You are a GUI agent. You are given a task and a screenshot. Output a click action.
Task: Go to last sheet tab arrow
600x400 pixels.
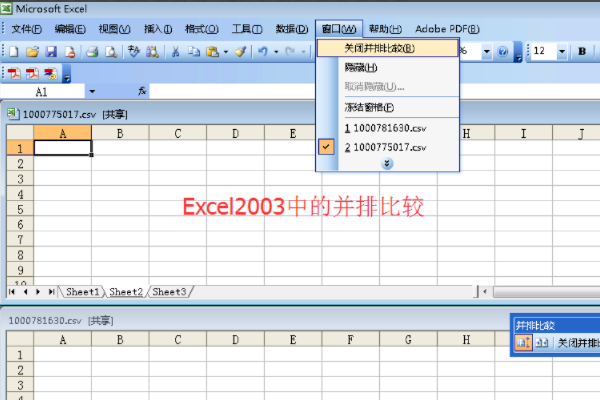[51, 292]
